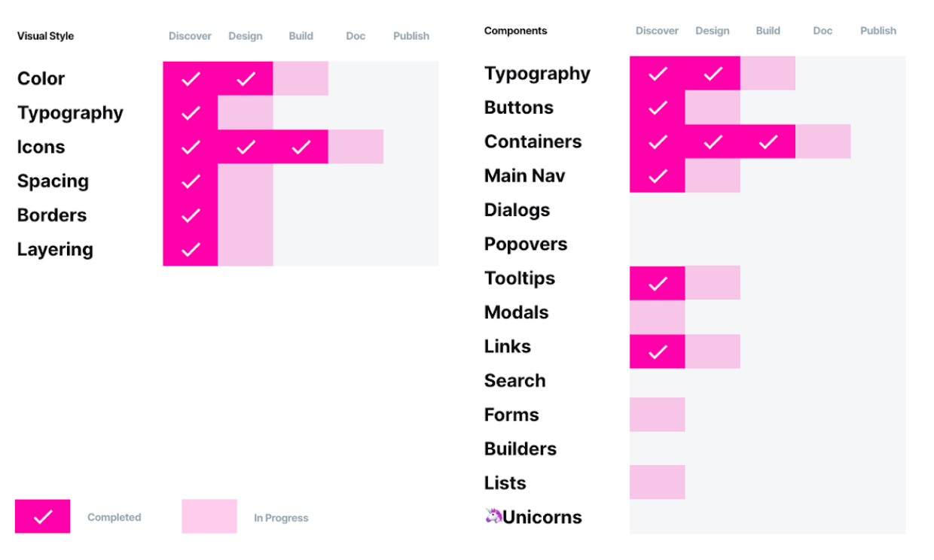Click the Tooltips Discover checkmark cell

(x=658, y=283)
